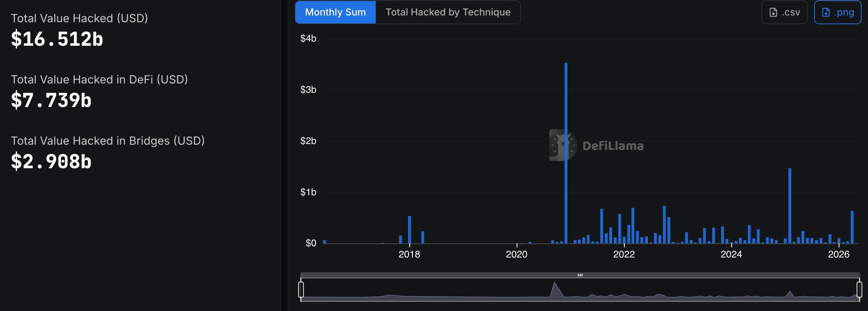Click the 2018 bar above the axis tick
Screen dimensions: 868x311
point(409,229)
